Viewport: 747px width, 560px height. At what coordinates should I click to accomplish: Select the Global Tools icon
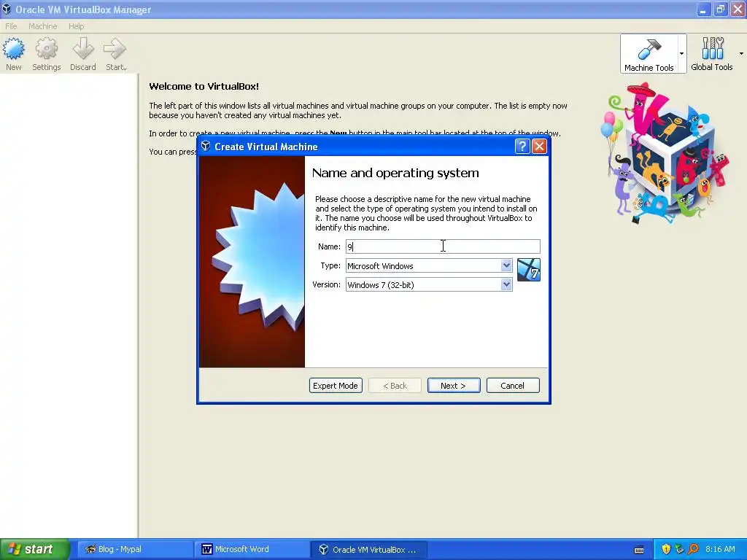(712, 54)
